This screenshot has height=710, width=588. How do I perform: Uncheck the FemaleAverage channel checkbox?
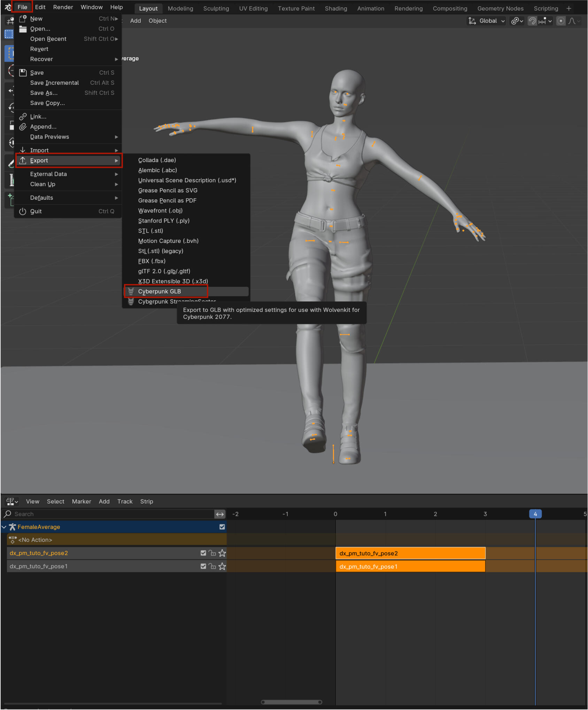point(222,527)
